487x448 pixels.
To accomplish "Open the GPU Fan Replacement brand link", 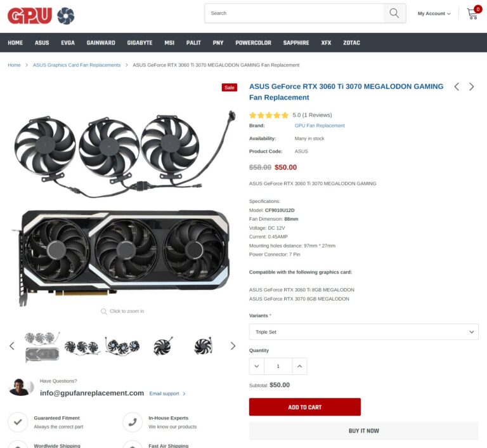I will pos(320,126).
